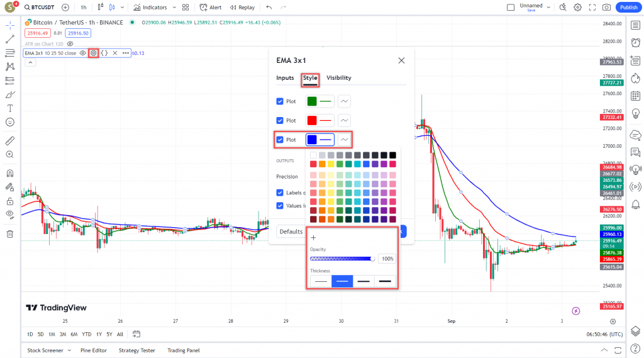
Task: Expand Stock Screener dropdown arrow
Action: click(69, 350)
